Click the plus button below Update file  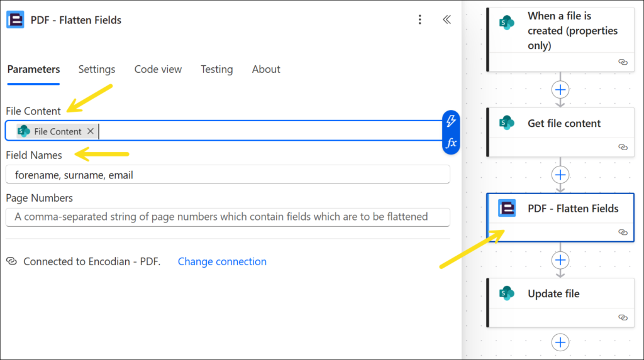coord(560,342)
